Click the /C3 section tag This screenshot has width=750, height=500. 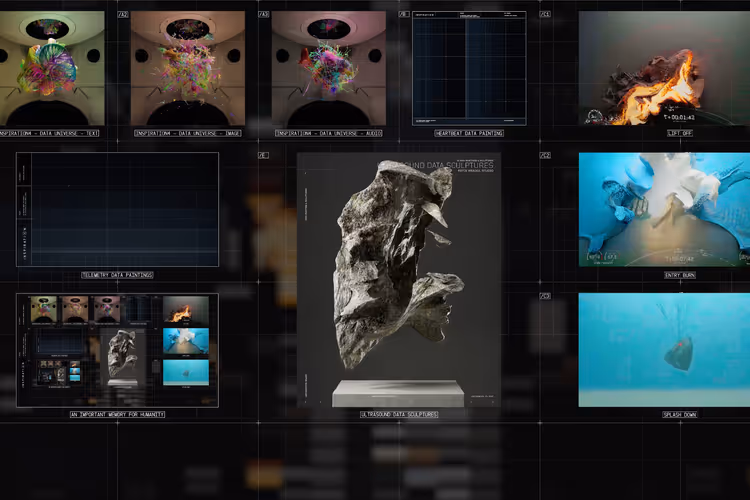545,297
